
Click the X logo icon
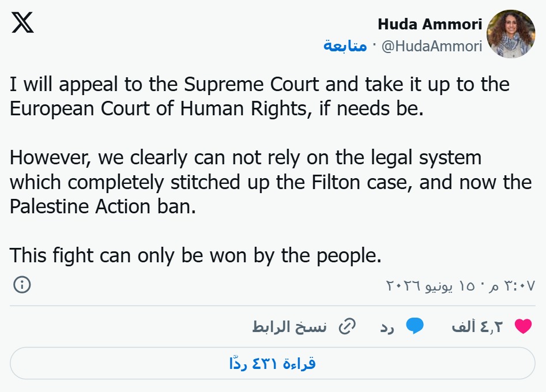tap(22, 22)
